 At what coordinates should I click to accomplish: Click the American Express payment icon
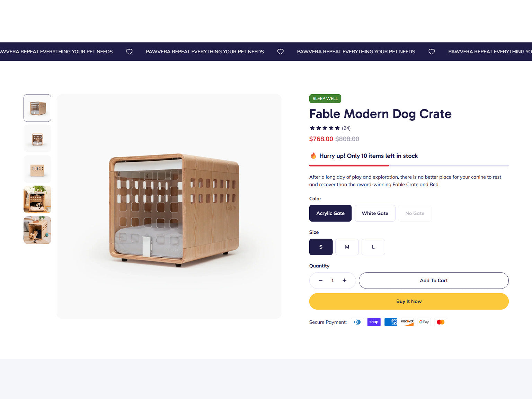(391, 322)
